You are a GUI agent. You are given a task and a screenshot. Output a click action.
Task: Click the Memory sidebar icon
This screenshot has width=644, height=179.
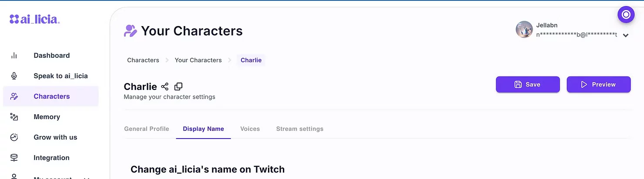coord(14,117)
